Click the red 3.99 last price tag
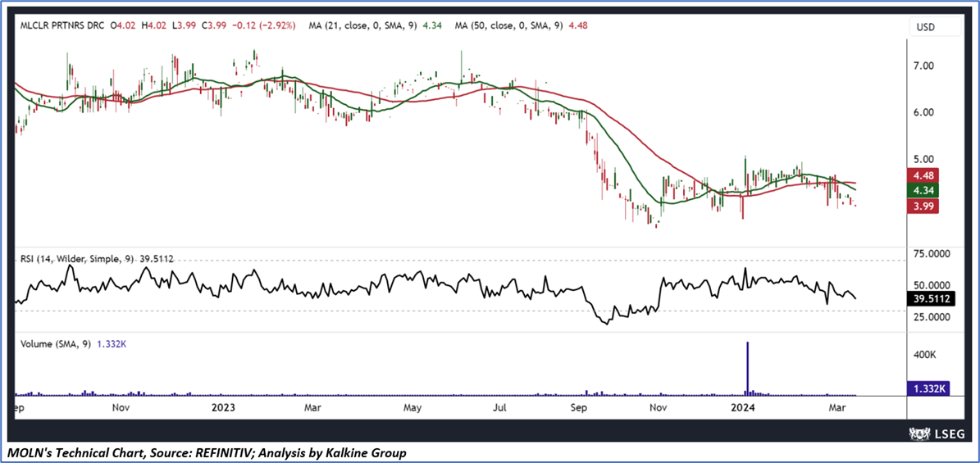980x463 pixels. 923,207
